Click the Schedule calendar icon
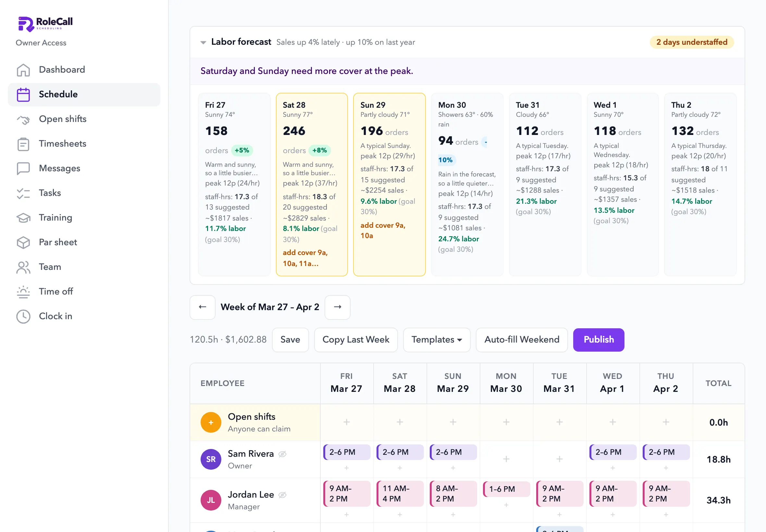Viewport: 766px width, 532px height. (x=23, y=94)
